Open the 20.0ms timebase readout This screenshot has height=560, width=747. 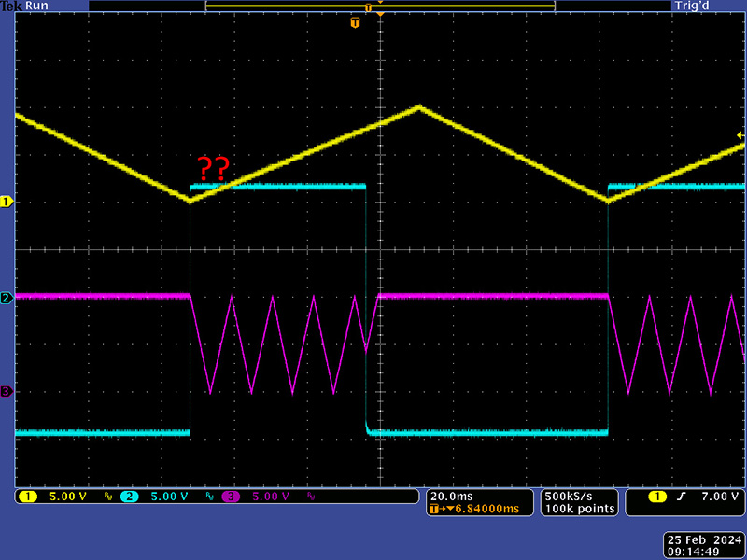[x=451, y=496]
